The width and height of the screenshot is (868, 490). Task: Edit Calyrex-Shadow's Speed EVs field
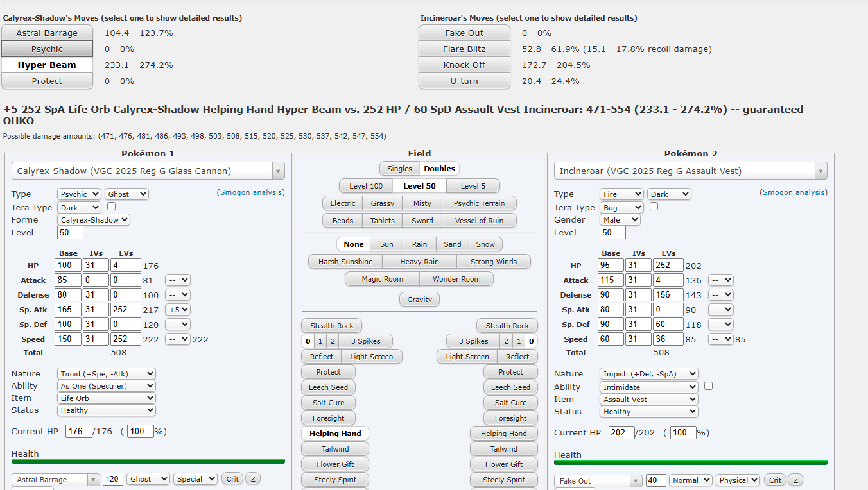coord(126,339)
